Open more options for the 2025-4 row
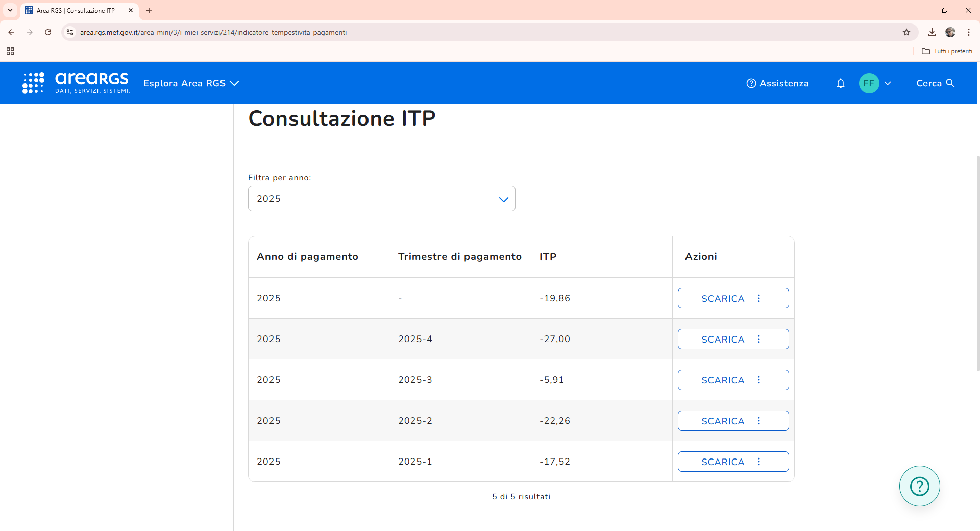This screenshot has height=531, width=980. tap(759, 339)
